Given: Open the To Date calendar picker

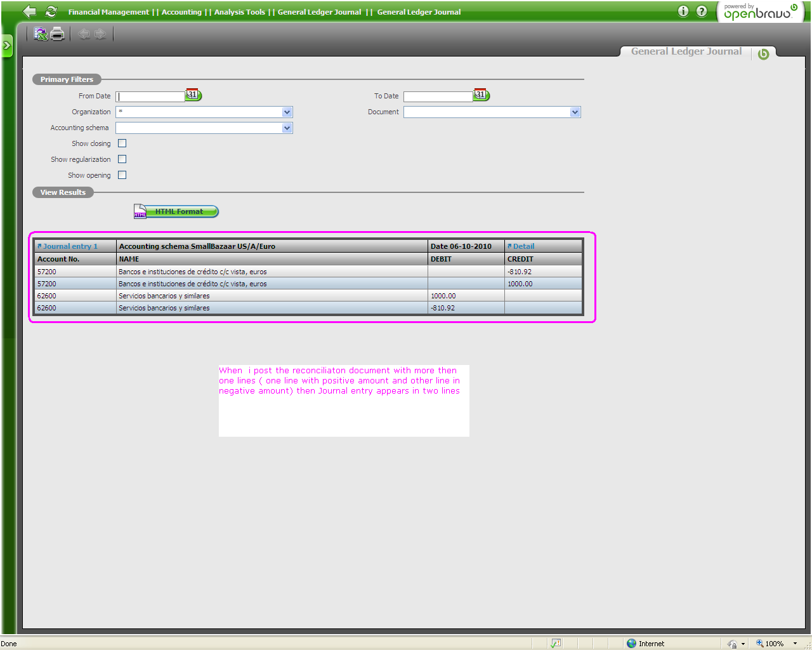Looking at the screenshot, I should 481,95.
